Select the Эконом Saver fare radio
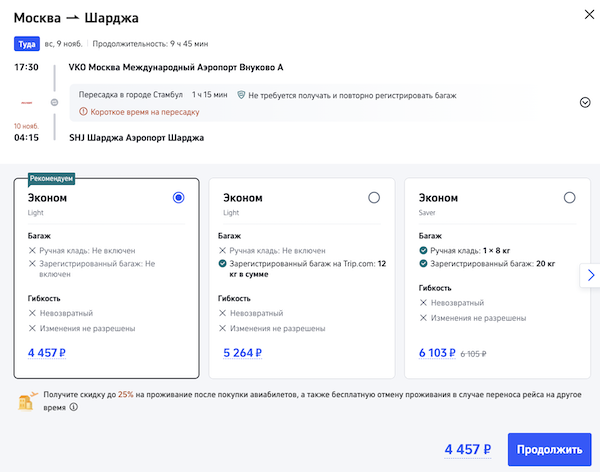Viewport: 600px width, 472px height. [x=569, y=198]
